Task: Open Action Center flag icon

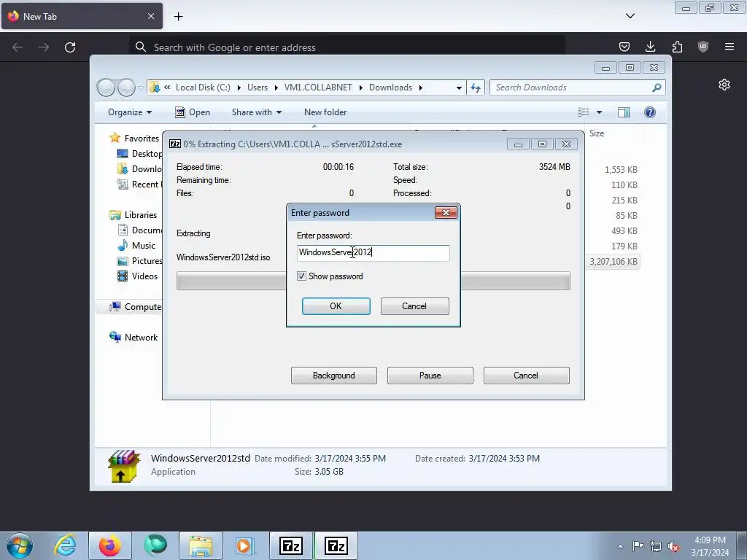Action: [638, 546]
